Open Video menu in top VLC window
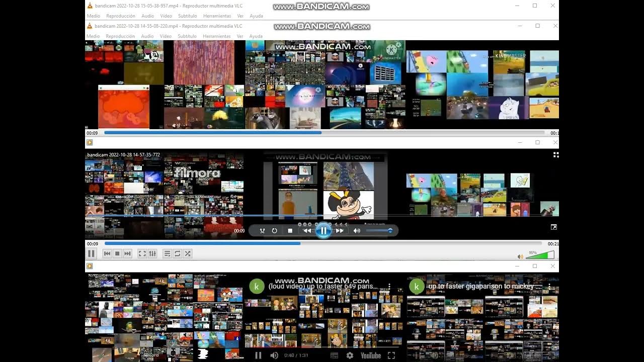Viewport: 644px width, 362px height. click(x=166, y=16)
